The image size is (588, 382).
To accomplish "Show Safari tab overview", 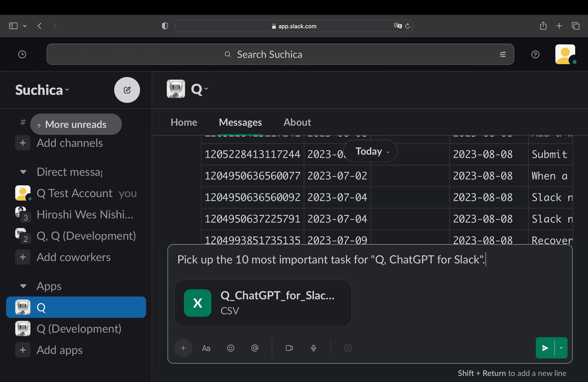I will click(576, 26).
